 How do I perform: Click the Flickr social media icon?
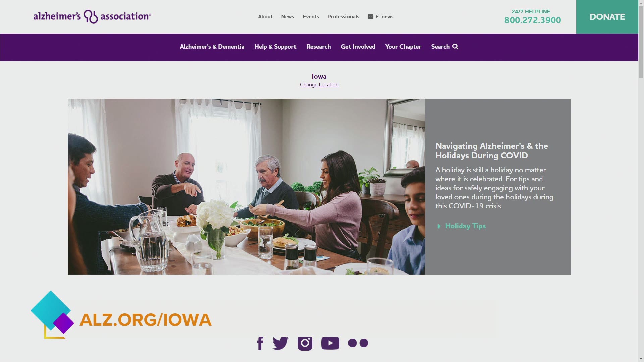coord(358,343)
